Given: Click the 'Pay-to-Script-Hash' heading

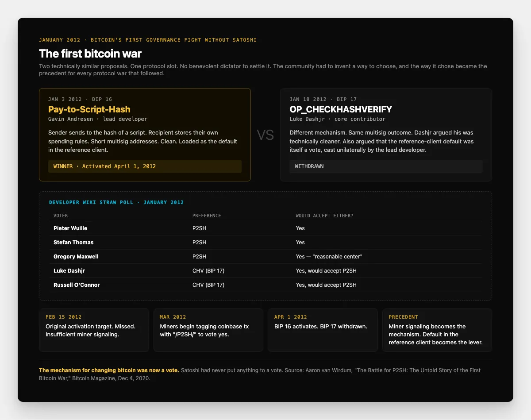Looking at the screenshot, I should [89, 109].
